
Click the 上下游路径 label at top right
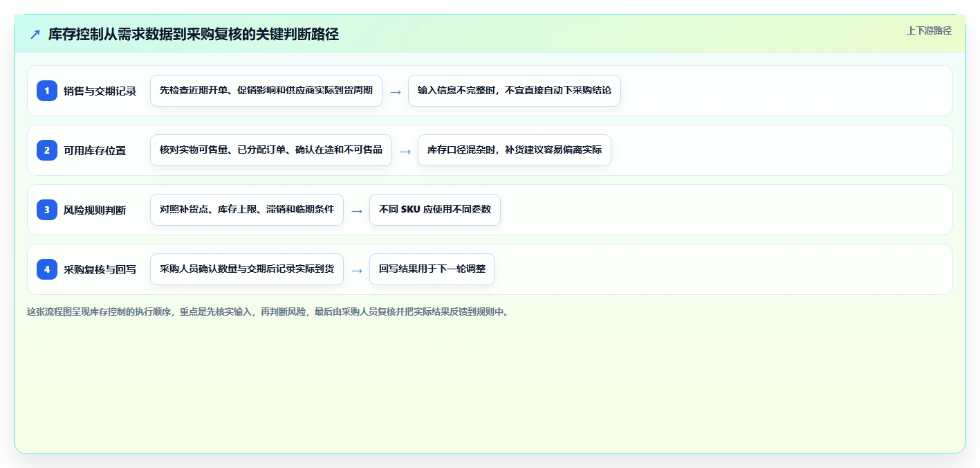tap(929, 30)
